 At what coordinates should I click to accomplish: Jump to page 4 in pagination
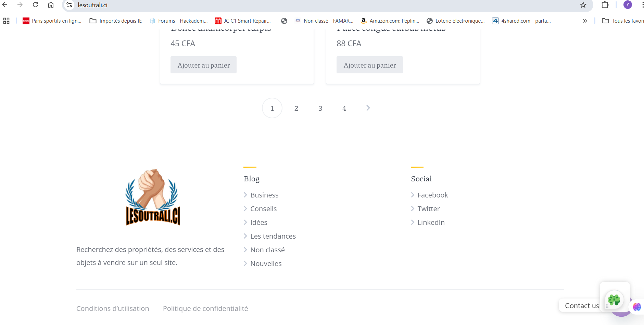pyautogui.click(x=344, y=108)
